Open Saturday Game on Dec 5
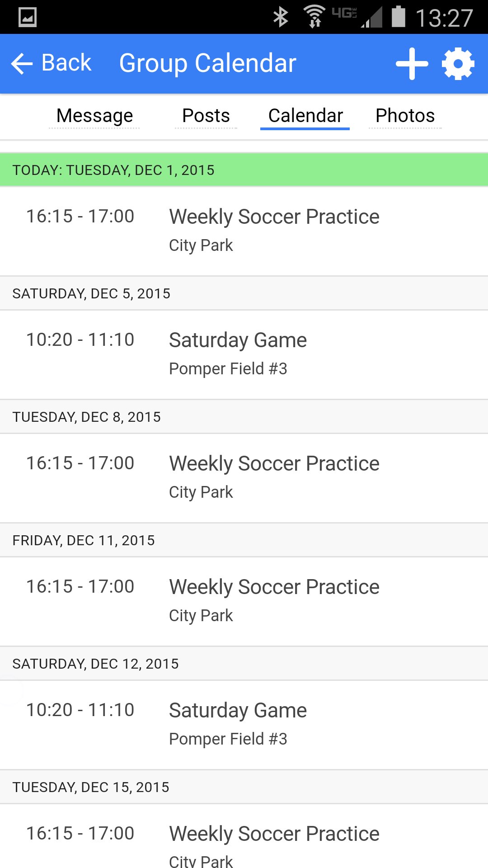The height and width of the screenshot is (868, 488). pos(244,354)
